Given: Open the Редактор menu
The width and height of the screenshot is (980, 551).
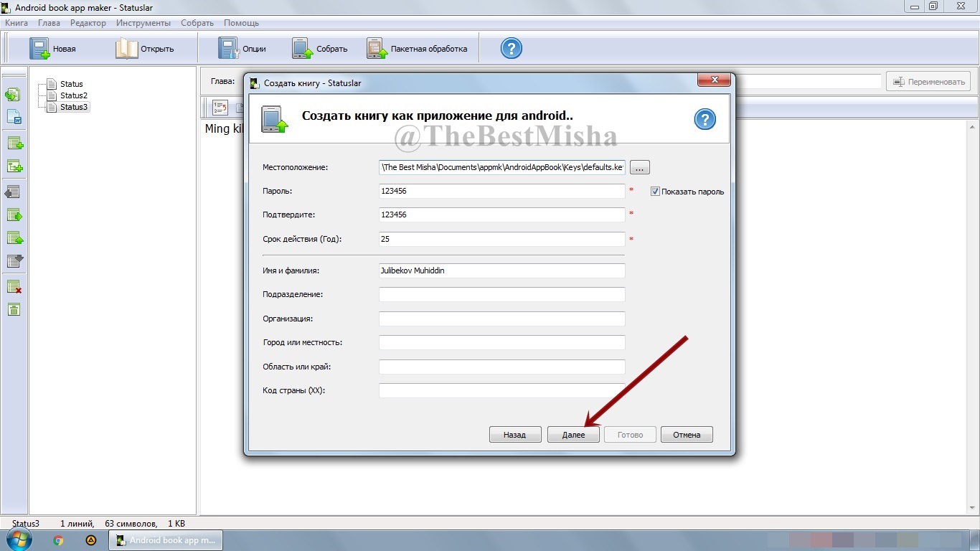Looking at the screenshot, I should pyautogui.click(x=88, y=23).
